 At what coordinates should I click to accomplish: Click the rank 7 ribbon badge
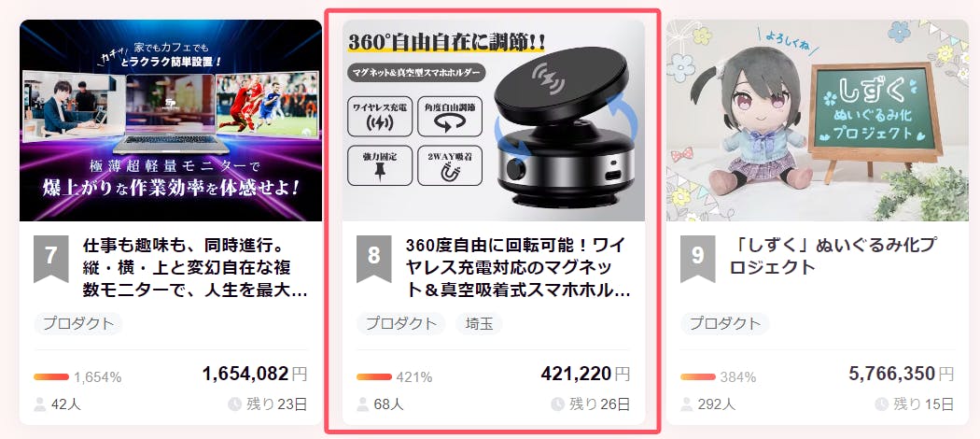[x=51, y=258]
